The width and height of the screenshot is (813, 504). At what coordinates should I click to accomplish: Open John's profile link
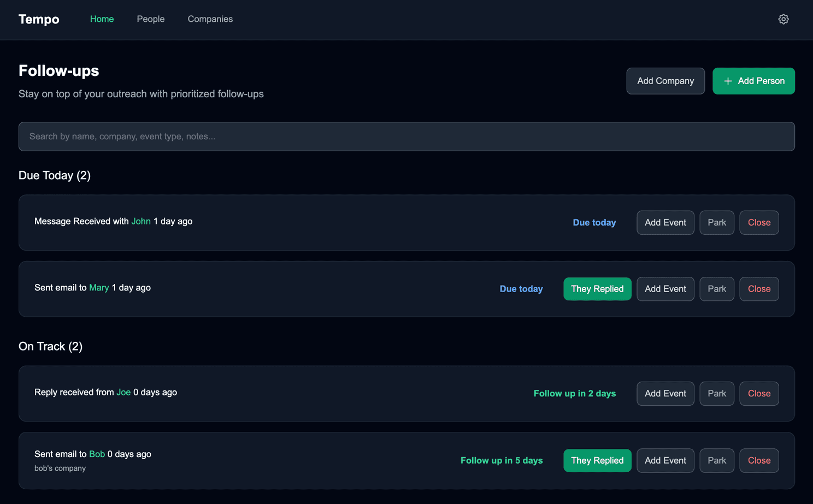pos(141,221)
